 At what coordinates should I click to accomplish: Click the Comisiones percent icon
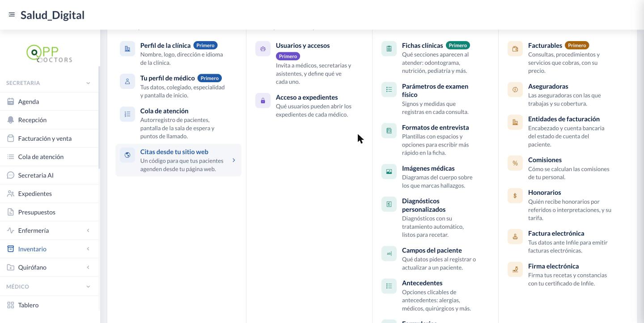pos(515,163)
